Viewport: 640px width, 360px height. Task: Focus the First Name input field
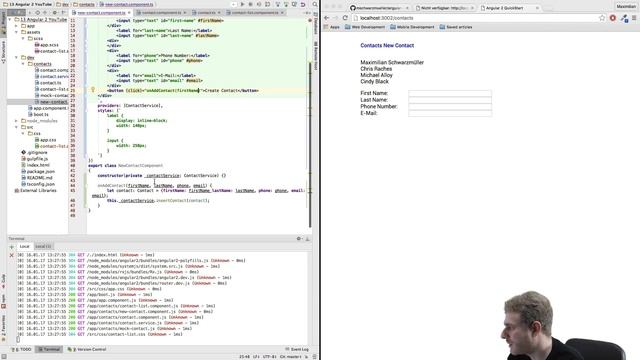(450, 93)
